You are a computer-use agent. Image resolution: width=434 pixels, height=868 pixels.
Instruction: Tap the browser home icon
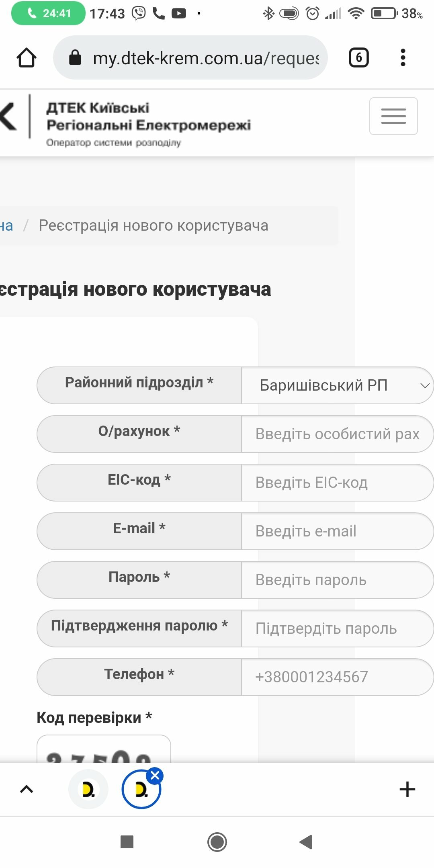coord(27,57)
